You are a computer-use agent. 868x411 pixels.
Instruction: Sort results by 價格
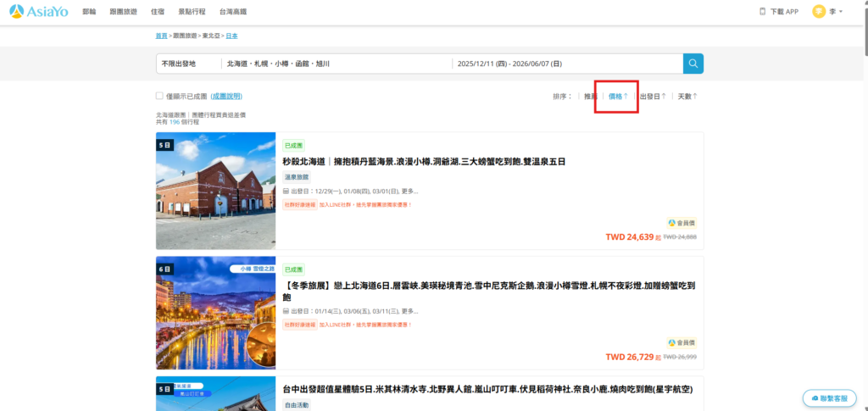617,97
